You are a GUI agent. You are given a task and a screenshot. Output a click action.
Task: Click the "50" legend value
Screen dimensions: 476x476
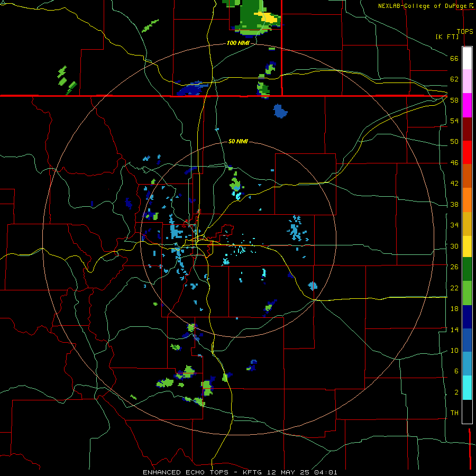pyautogui.click(x=454, y=142)
